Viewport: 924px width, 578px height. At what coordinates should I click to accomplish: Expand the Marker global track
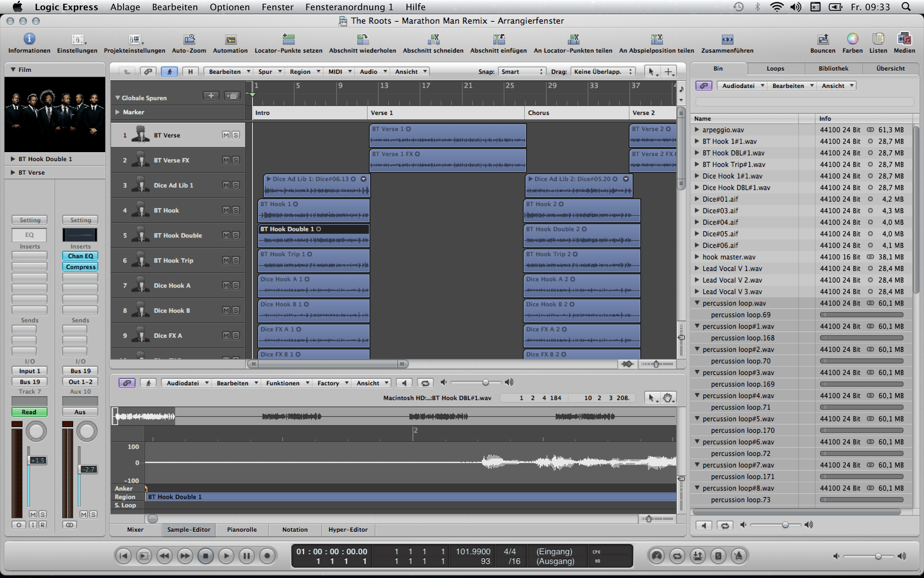click(118, 112)
